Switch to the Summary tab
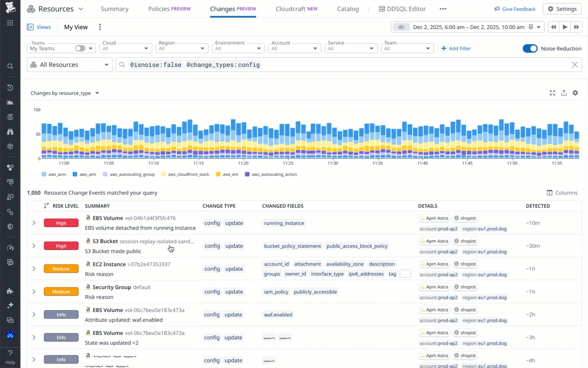The height and width of the screenshot is (368, 588). (x=115, y=9)
